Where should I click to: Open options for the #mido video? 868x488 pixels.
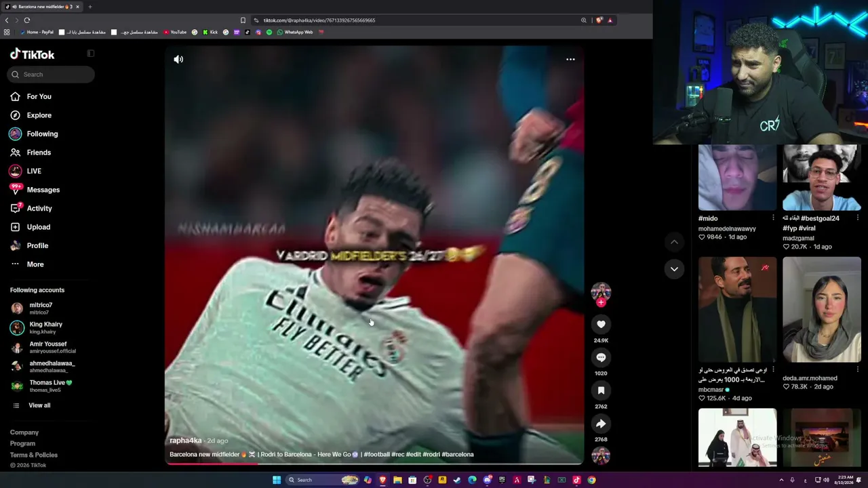[773, 218]
